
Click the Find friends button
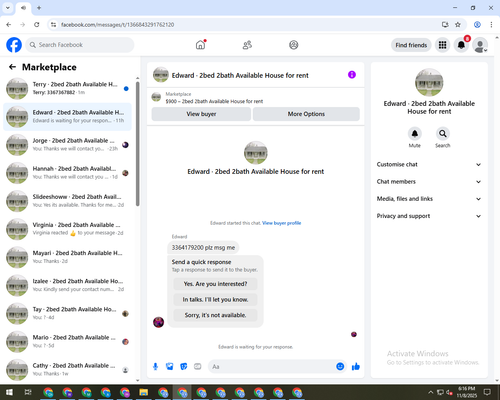(x=411, y=45)
